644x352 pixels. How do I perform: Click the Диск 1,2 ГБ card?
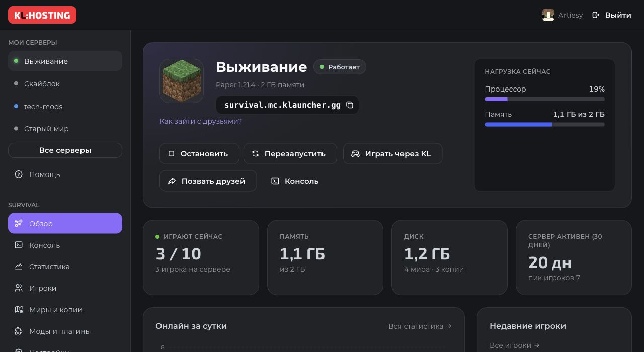(449, 257)
